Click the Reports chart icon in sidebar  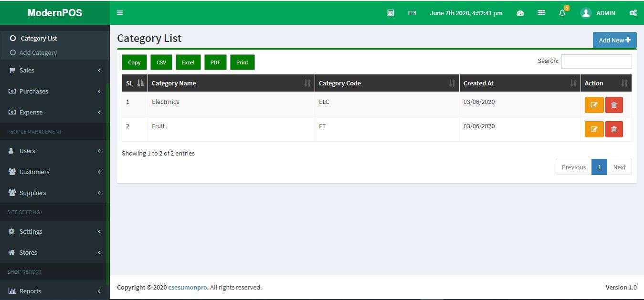[12, 291]
